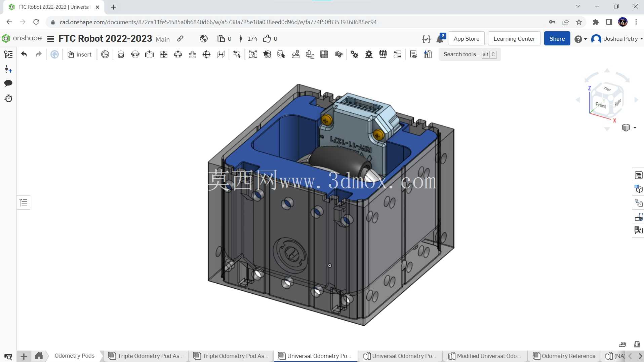644x362 pixels.
Task: Select the Cylindrical mate tool
Action: (x=178, y=55)
